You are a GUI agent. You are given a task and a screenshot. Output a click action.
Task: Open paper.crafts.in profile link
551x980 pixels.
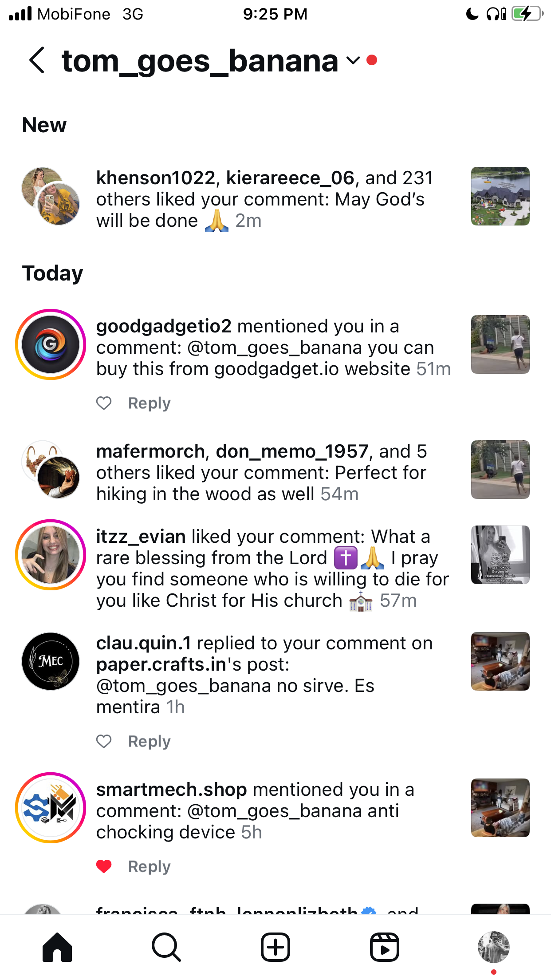[161, 664]
